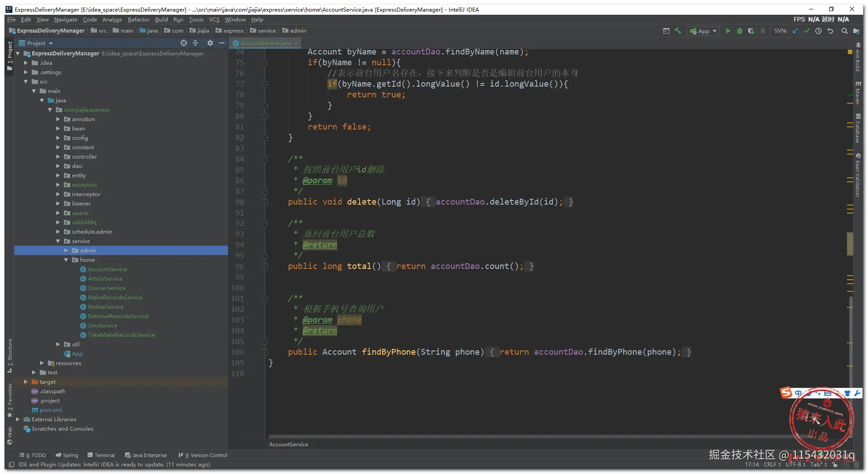The width and height of the screenshot is (868, 474).
Task: Click the SVN Update Project blue arrow
Action: pyautogui.click(x=795, y=31)
